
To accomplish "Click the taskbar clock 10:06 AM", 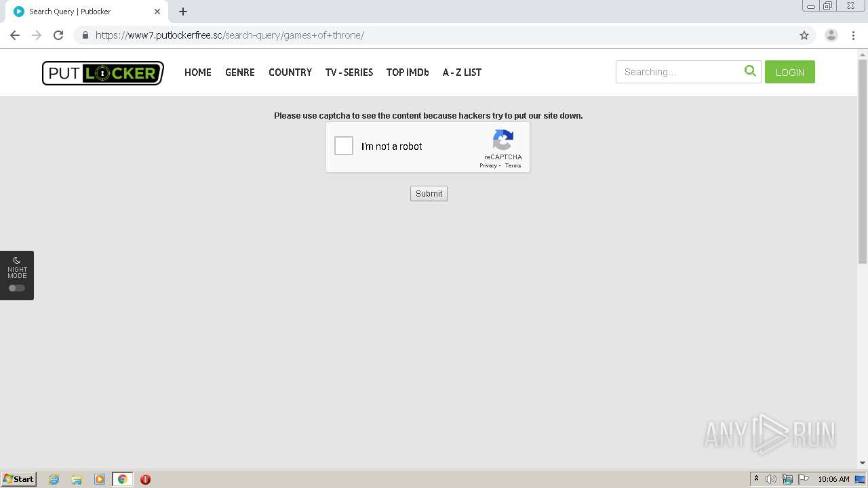I will coord(833,479).
